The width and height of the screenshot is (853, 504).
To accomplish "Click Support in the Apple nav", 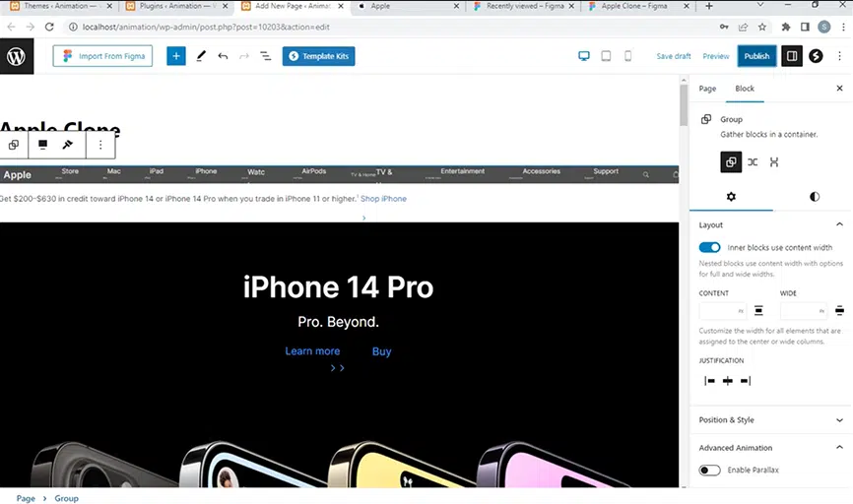I will 606,171.
